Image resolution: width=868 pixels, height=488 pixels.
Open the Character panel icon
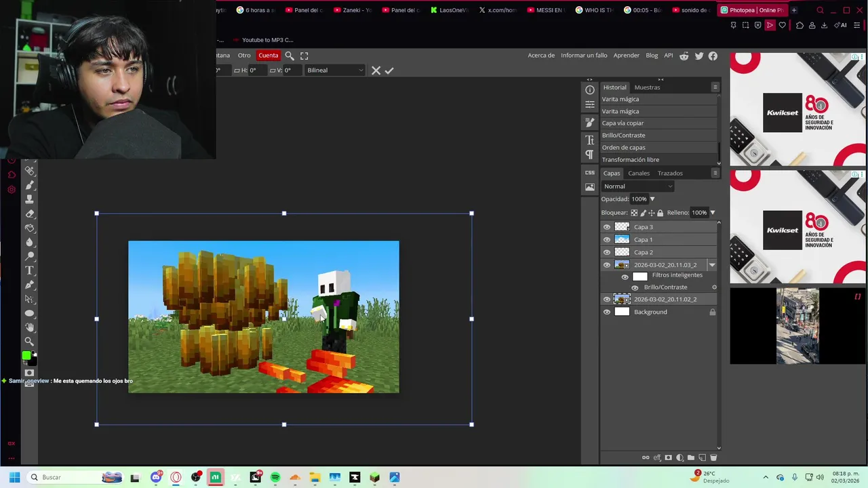(x=590, y=140)
